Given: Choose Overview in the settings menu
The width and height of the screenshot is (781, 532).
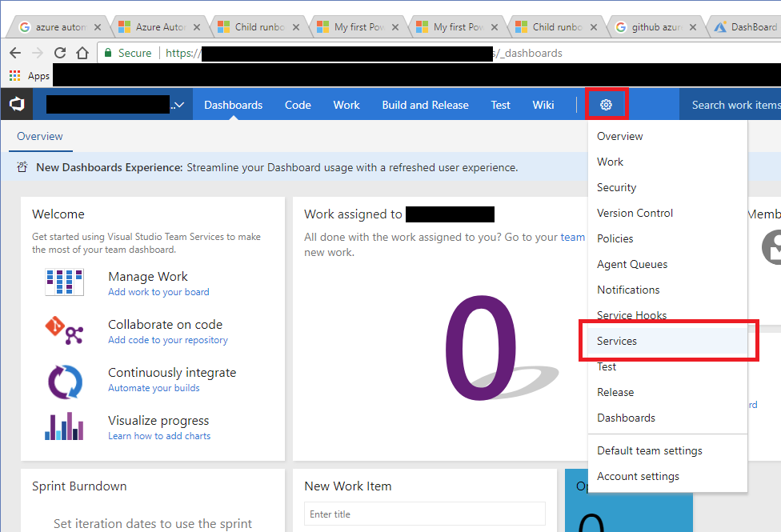Looking at the screenshot, I should 667,137.
